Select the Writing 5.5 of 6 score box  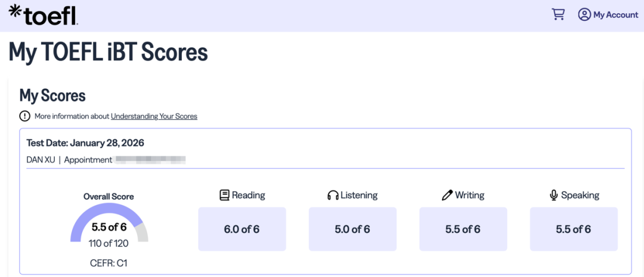[x=463, y=229]
